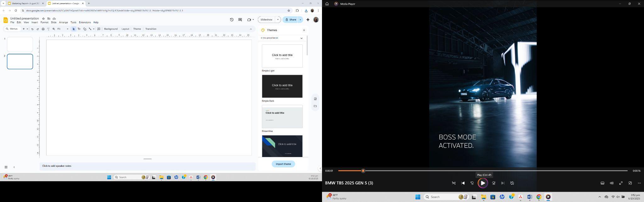Switch Media Player to mini player
This screenshot has height=202, width=644.
(630, 183)
